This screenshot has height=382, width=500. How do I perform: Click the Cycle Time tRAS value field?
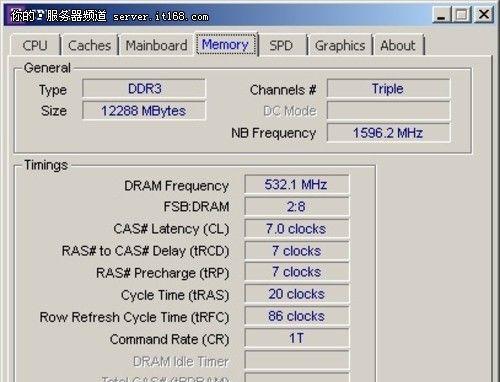tap(297, 294)
